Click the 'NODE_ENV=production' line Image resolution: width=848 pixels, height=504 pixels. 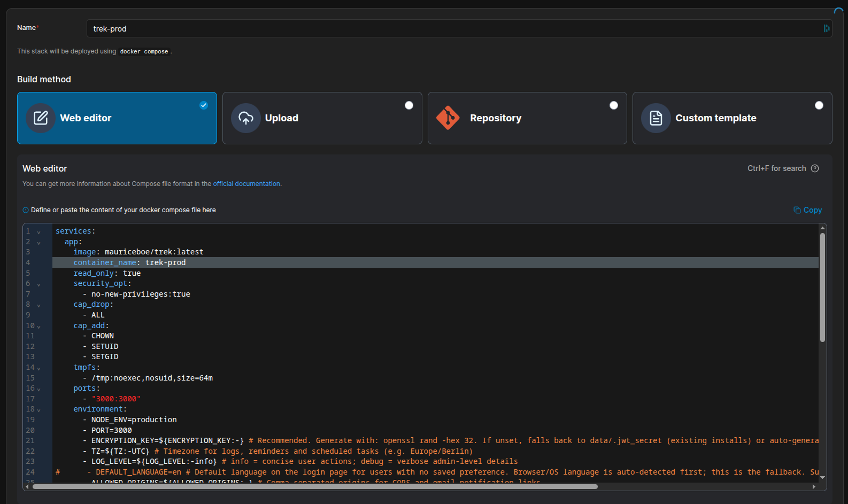(129, 420)
